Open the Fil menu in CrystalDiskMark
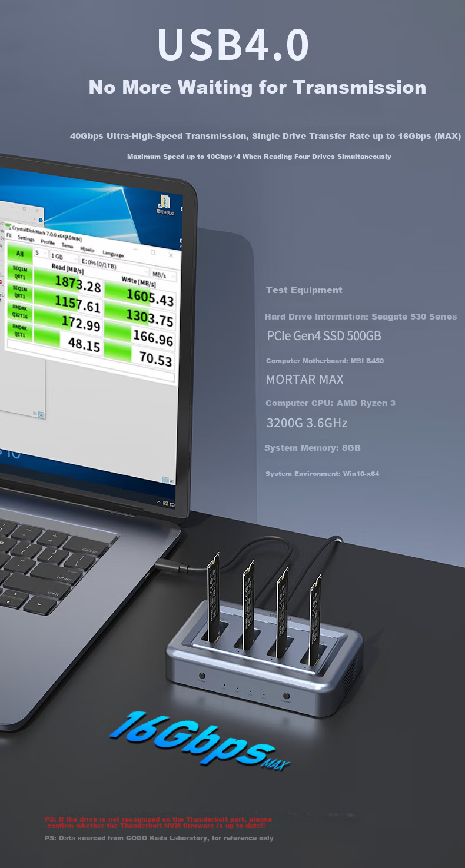Screen dimensions: 465x868 9,235
